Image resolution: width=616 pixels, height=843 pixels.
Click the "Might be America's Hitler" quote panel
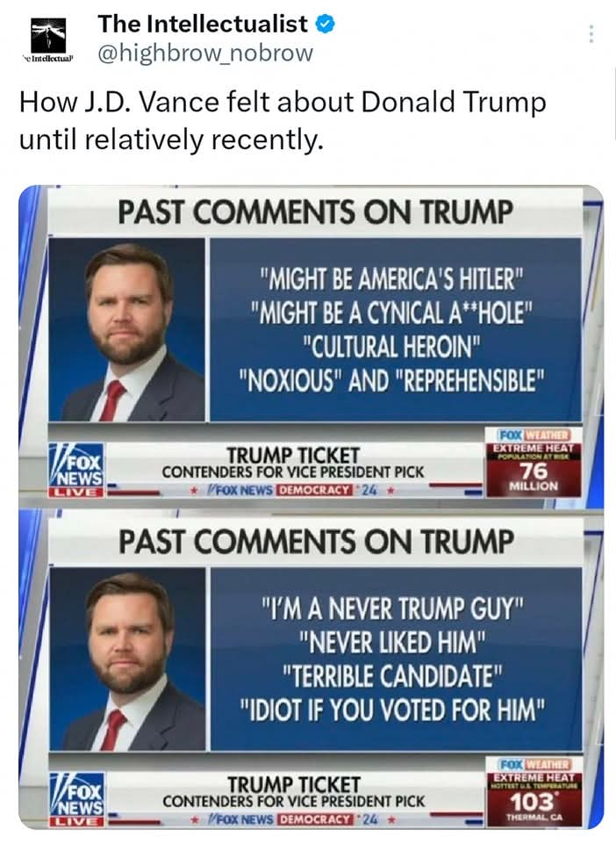pyautogui.click(x=395, y=329)
